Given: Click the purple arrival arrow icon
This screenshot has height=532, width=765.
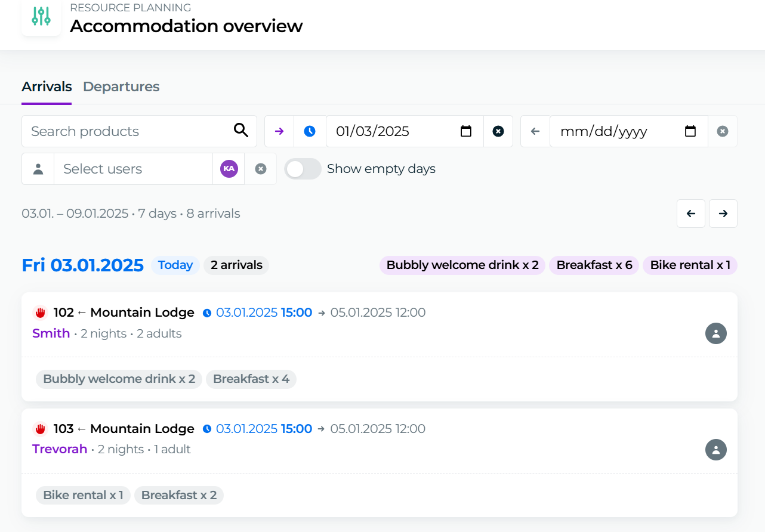Looking at the screenshot, I should 279,131.
